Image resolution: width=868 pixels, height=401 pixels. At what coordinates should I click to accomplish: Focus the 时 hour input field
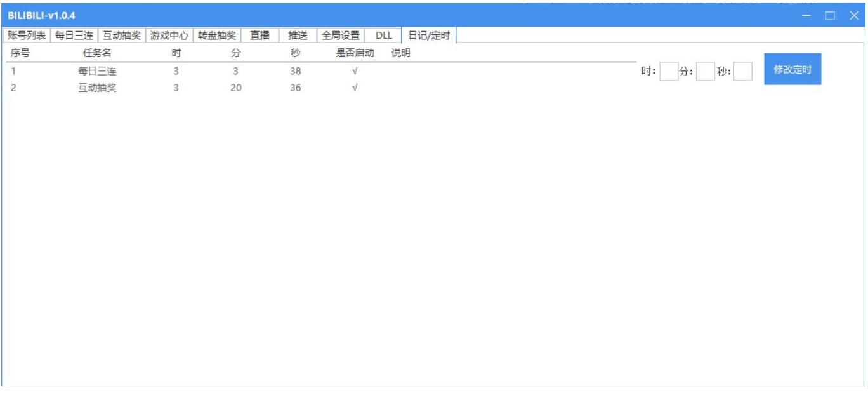[669, 72]
